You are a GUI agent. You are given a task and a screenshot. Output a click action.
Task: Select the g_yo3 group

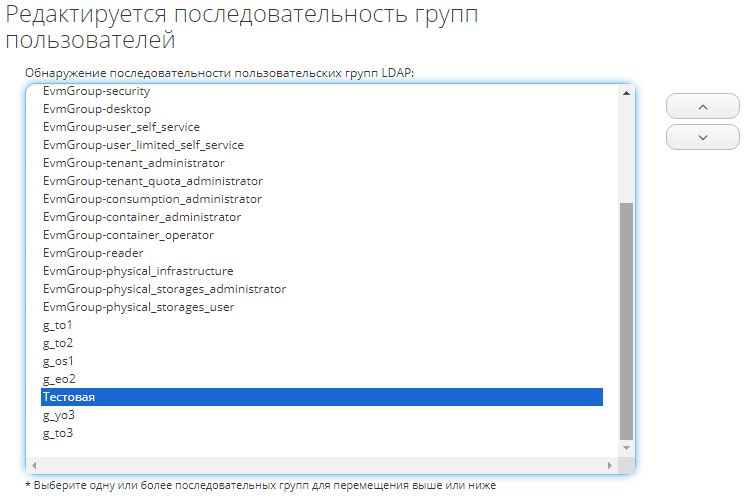pyautogui.click(x=59, y=415)
